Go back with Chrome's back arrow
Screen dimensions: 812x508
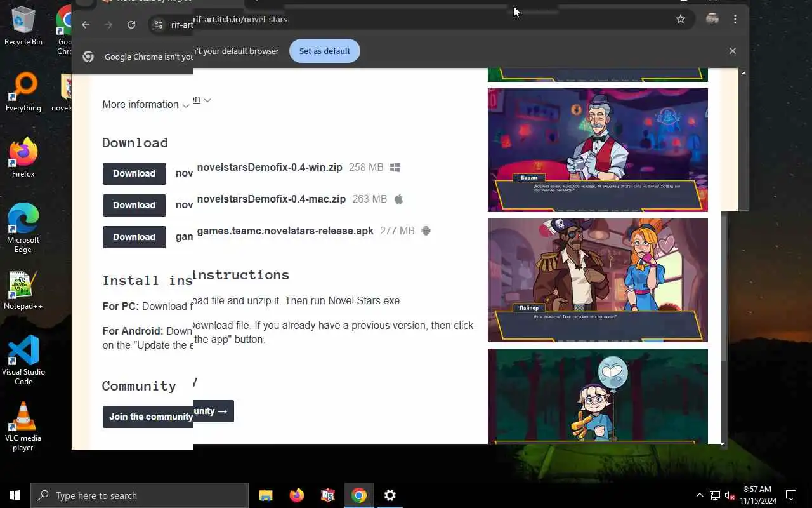coord(86,25)
